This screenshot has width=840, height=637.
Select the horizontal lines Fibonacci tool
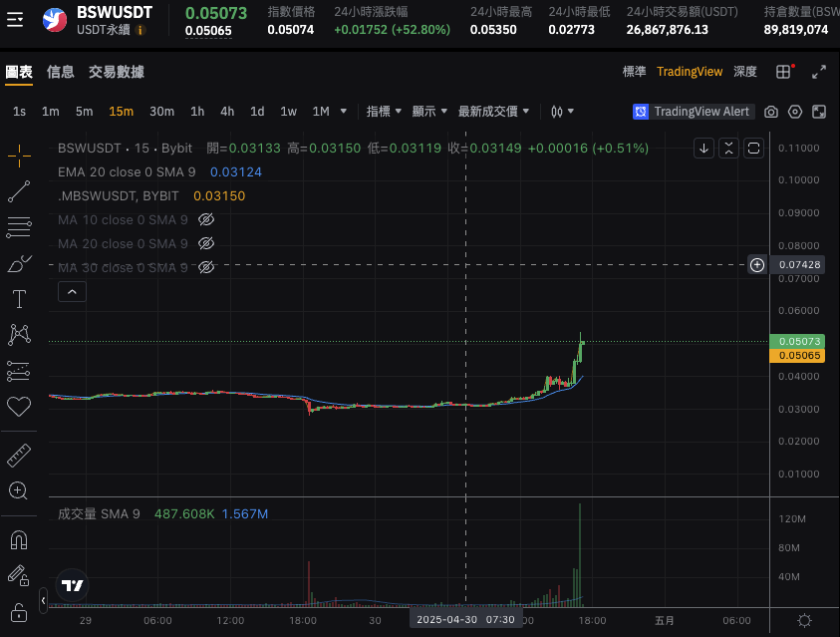19,227
